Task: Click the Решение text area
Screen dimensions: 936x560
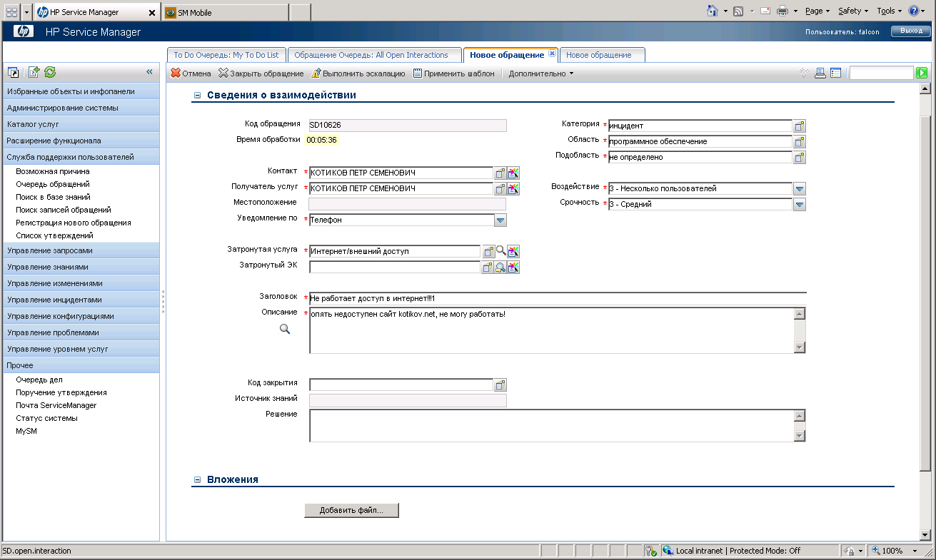Action: coord(551,426)
